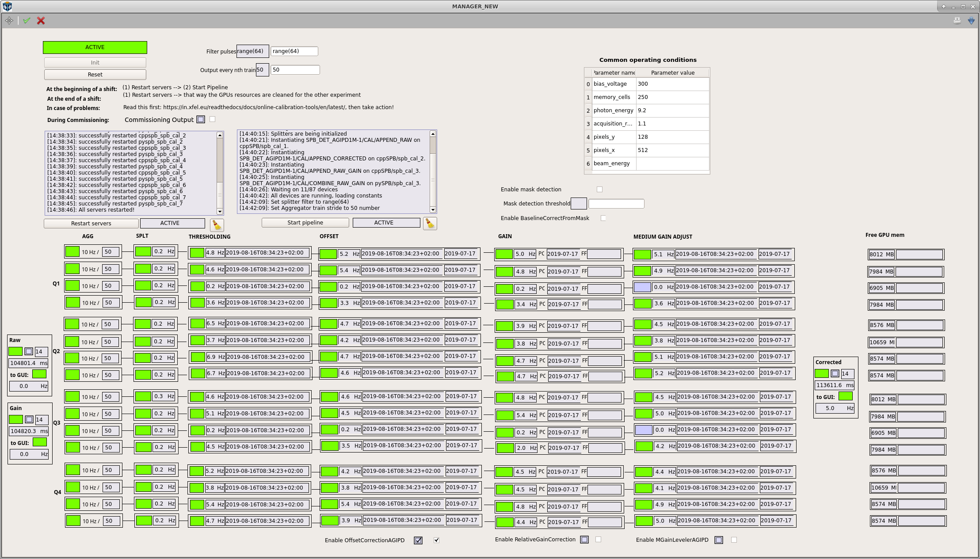Select photon_energy value cell 9.2
Viewport: 980px width, 559px height.
[x=673, y=110]
